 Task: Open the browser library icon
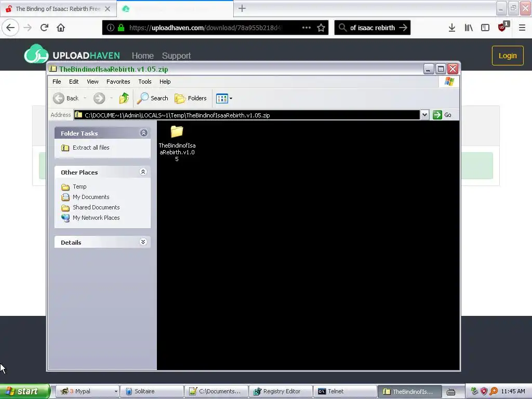point(469,28)
